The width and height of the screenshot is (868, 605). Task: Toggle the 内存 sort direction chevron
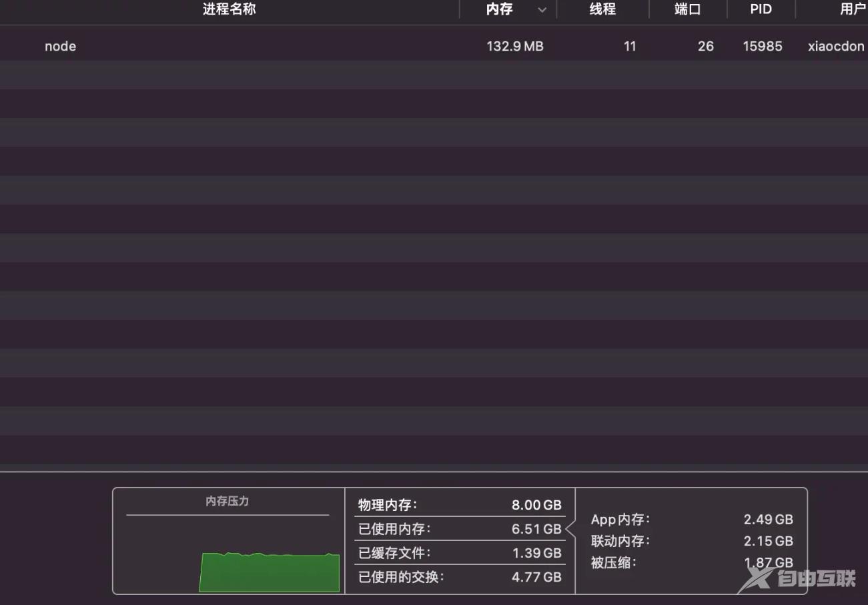click(542, 10)
